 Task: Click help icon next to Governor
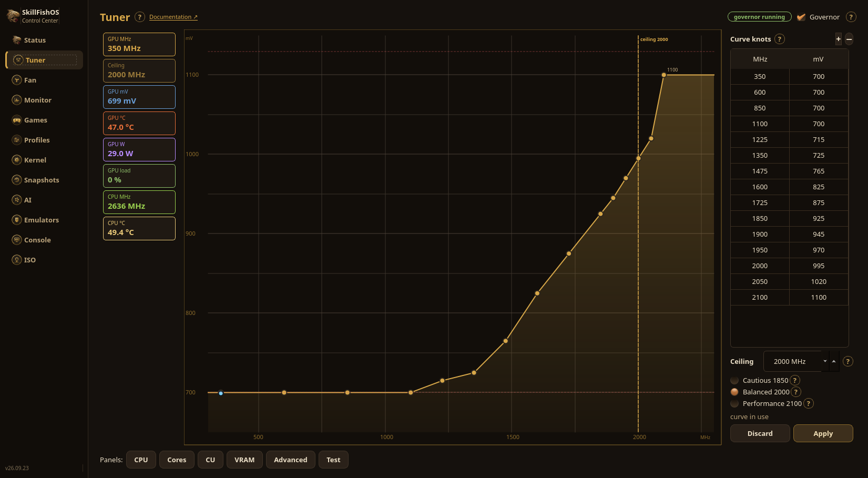(x=851, y=17)
